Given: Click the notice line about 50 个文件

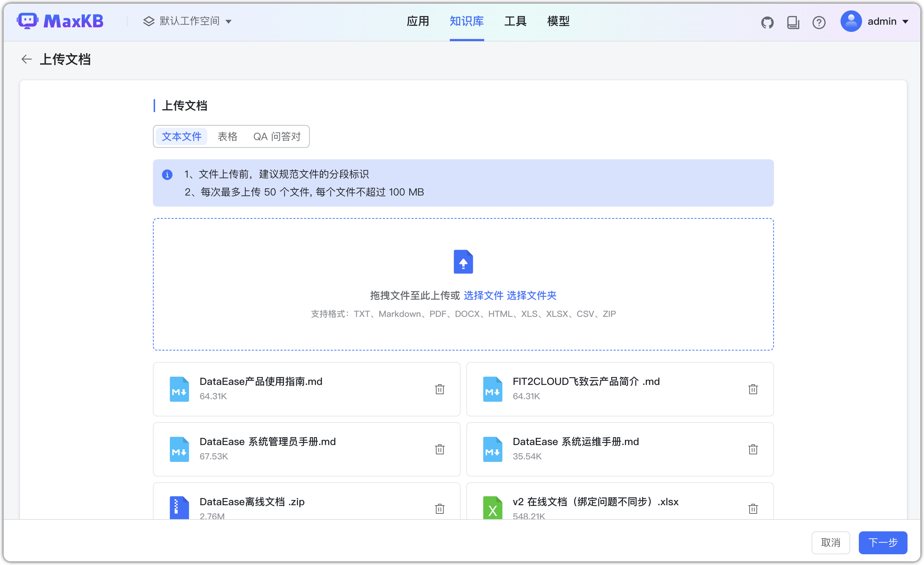Looking at the screenshot, I should pos(304,192).
